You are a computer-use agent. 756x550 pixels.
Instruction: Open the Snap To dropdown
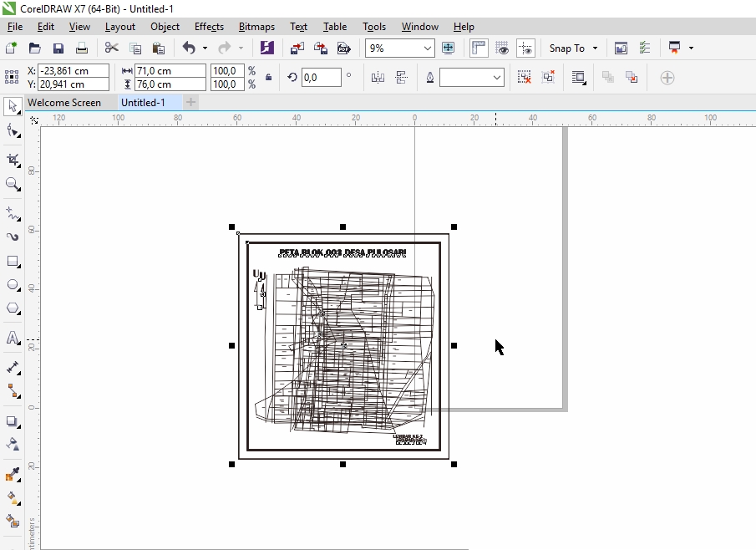click(573, 48)
